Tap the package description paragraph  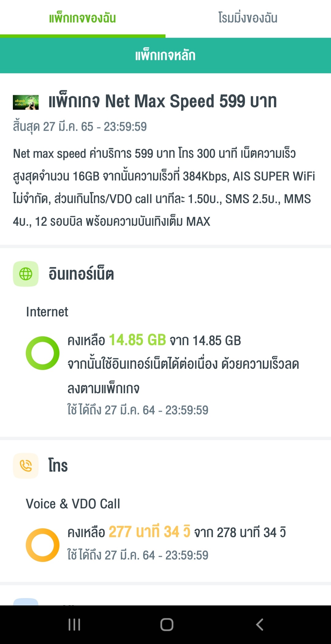[x=164, y=187]
